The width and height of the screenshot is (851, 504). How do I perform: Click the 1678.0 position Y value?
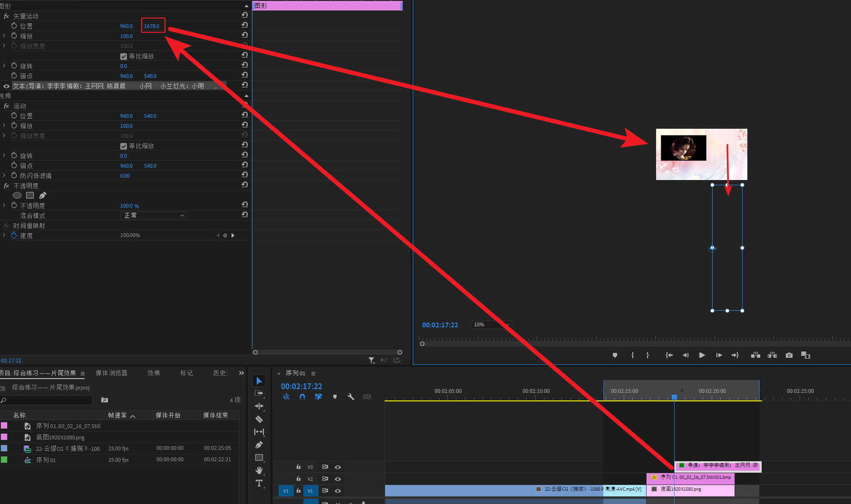point(152,26)
